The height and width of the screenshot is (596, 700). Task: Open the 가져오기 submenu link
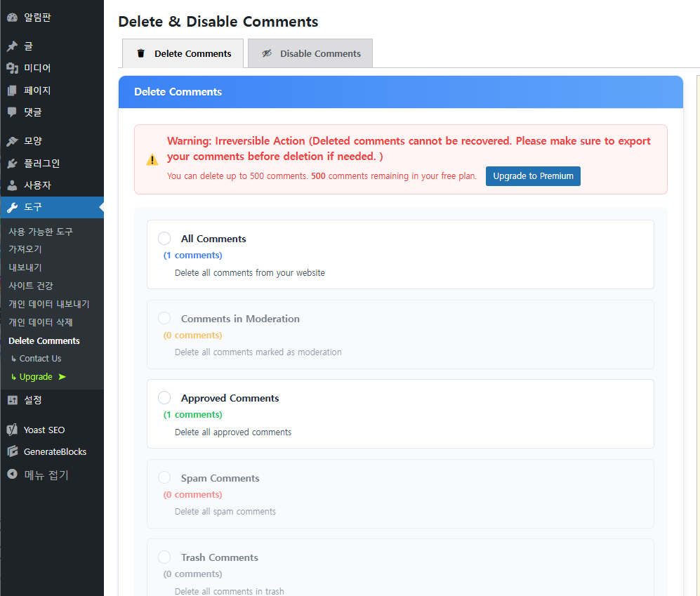(x=25, y=249)
